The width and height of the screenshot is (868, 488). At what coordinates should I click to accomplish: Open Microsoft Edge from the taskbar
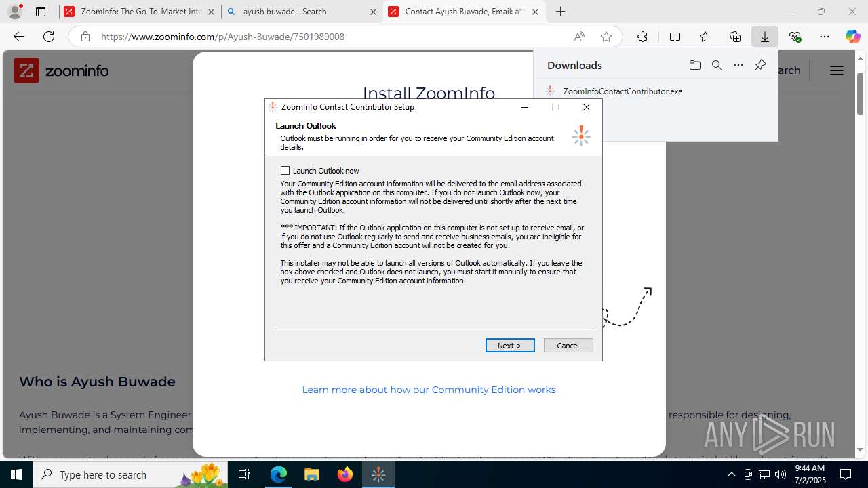click(x=279, y=474)
